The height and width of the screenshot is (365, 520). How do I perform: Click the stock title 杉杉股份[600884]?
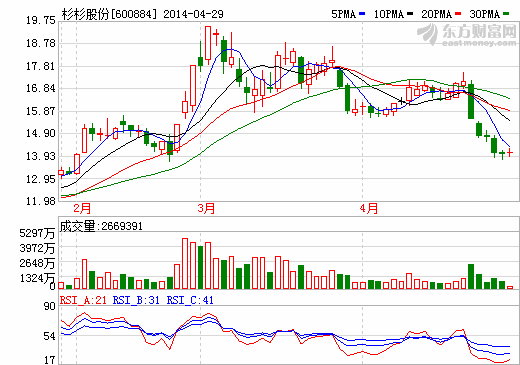click(109, 14)
